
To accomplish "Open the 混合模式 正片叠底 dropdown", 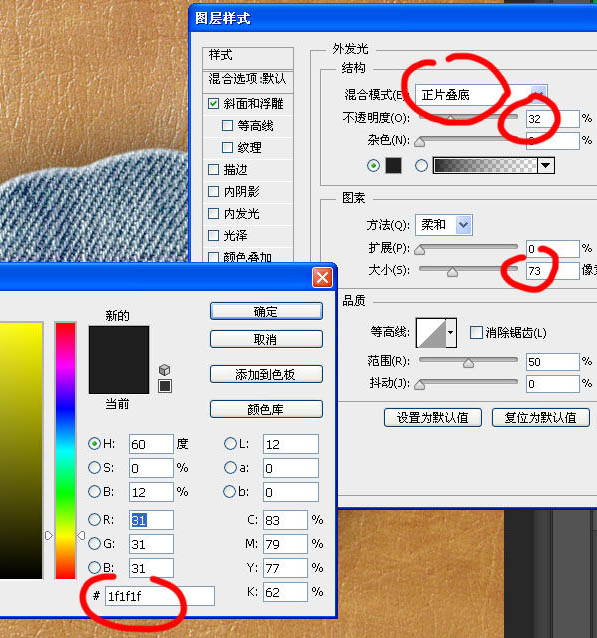I will tap(481, 95).
